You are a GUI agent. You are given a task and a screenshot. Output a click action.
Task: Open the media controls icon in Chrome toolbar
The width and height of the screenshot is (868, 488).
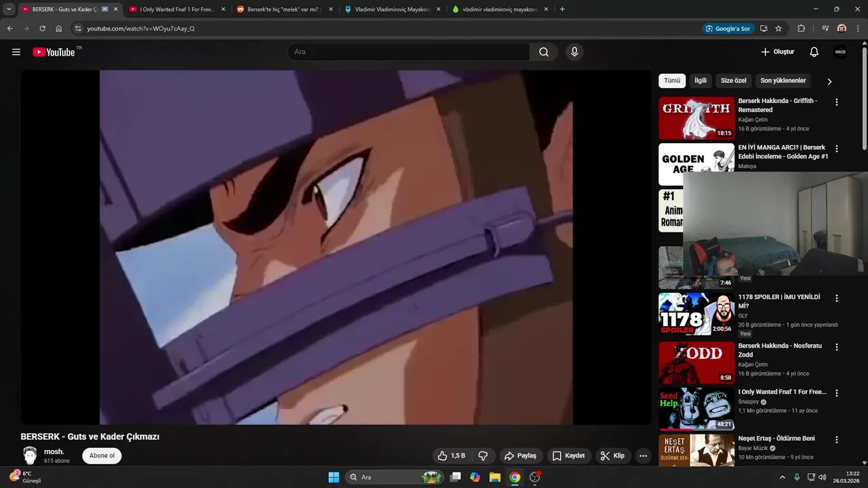[x=825, y=28]
